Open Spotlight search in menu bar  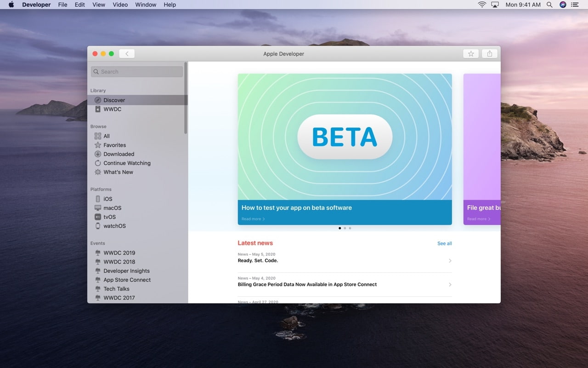coord(549,5)
